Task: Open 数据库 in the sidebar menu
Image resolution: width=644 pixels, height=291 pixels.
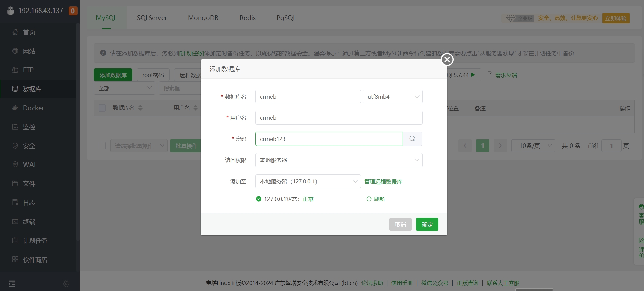Action: [x=38, y=89]
